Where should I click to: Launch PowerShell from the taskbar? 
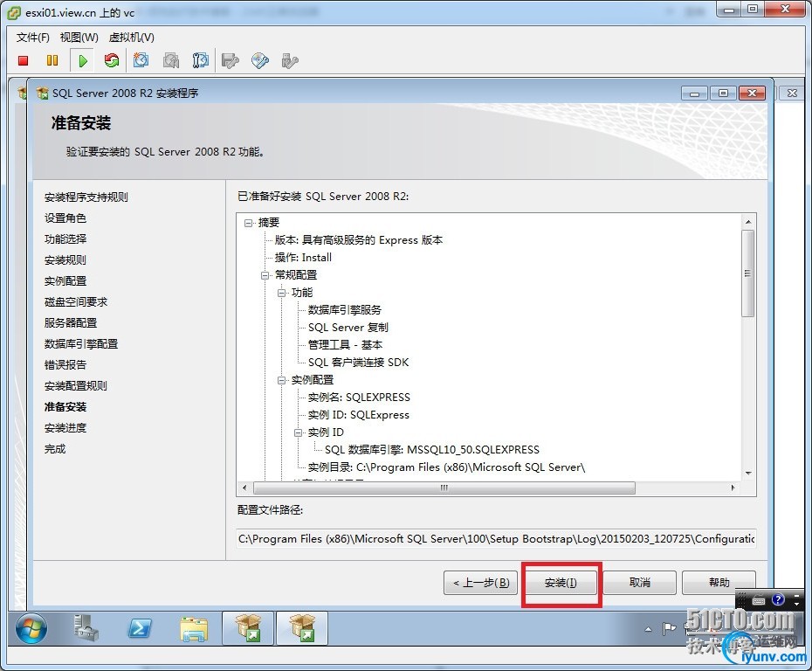pos(140,628)
